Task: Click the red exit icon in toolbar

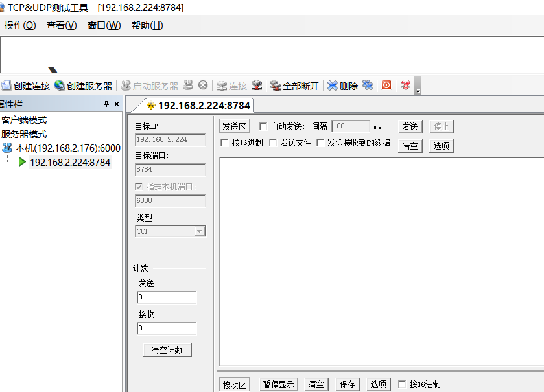Action: tap(386, 85)
